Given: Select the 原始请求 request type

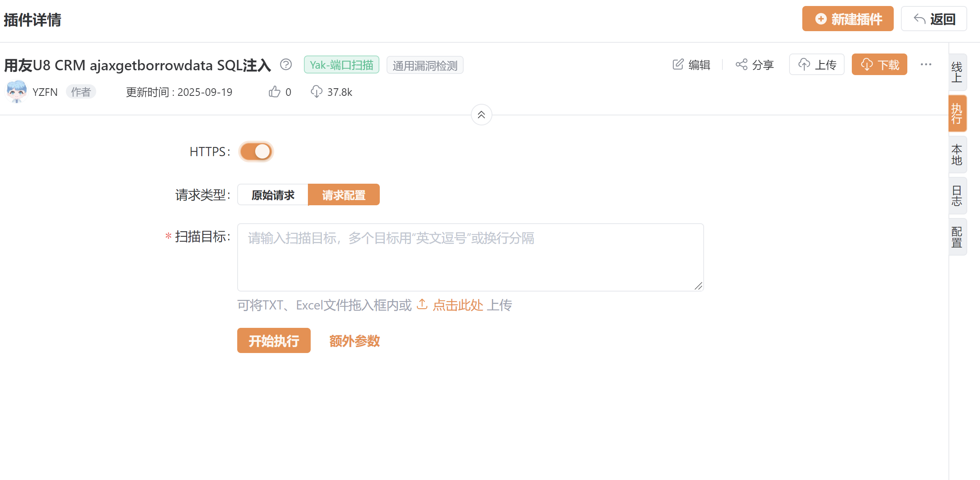Looking at the screenshot, I should [x=273, y=195].
